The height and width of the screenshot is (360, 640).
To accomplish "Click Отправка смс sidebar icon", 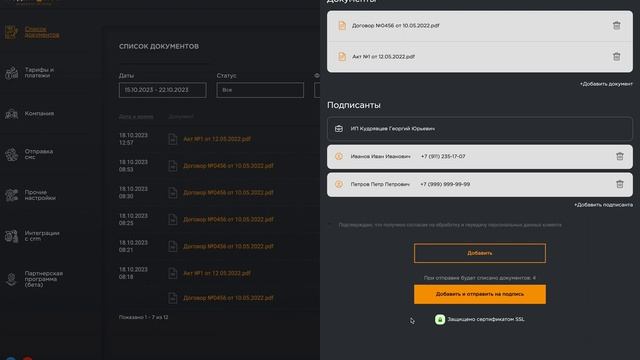I will 11,154.
